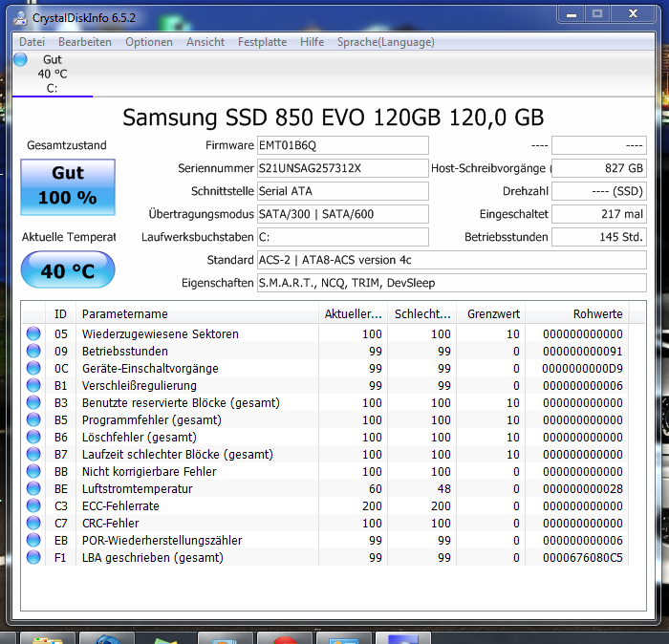Click status orb for Wiederzugewiesene Sektoren
Screen dimensions: 669x644
[33, 333]
